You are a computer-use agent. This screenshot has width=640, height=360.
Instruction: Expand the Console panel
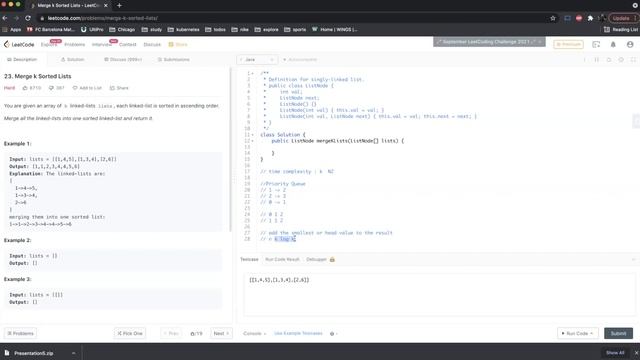pos(255,333)
